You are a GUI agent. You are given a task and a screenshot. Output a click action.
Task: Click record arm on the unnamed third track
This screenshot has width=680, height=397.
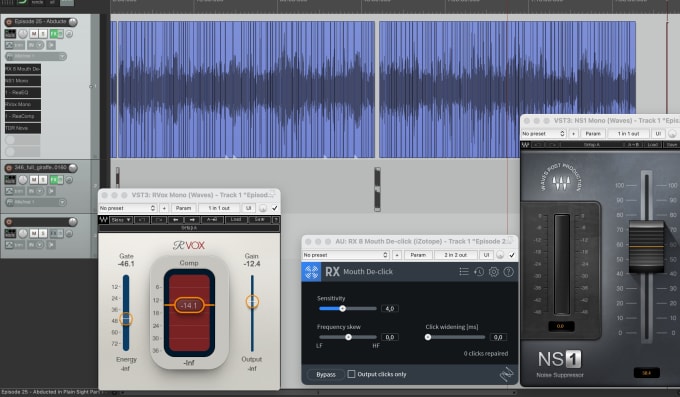[9, 222]
